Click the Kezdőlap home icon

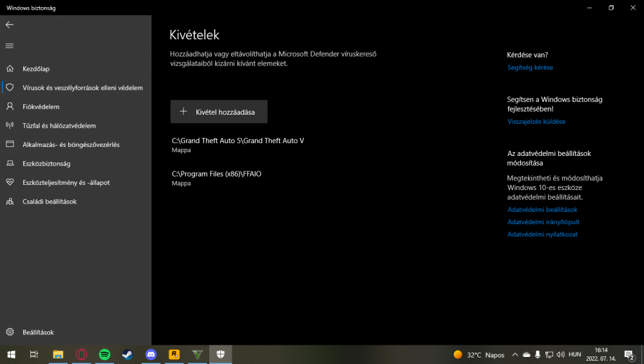click(10, 68)
